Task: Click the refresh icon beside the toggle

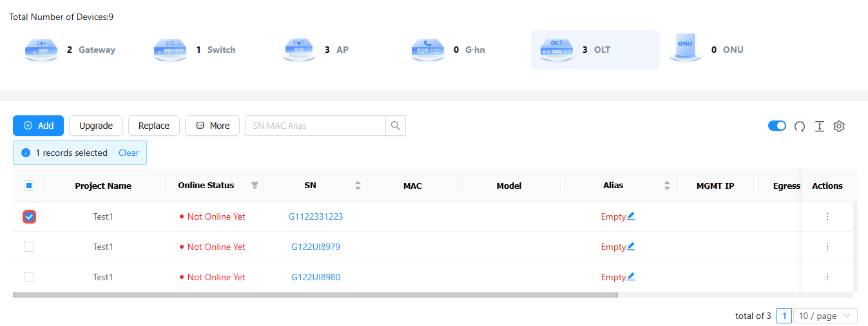Action: (800, 126)
